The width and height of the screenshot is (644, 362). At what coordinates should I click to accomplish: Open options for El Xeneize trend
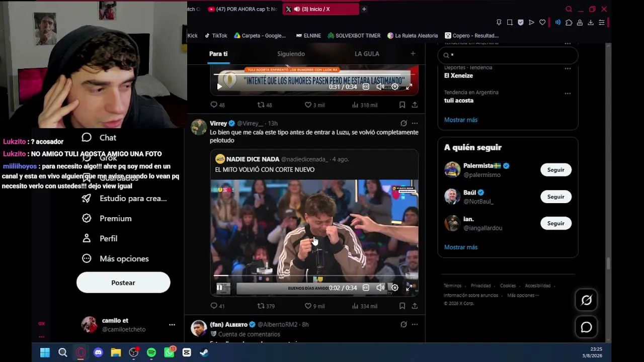[568, 68]
